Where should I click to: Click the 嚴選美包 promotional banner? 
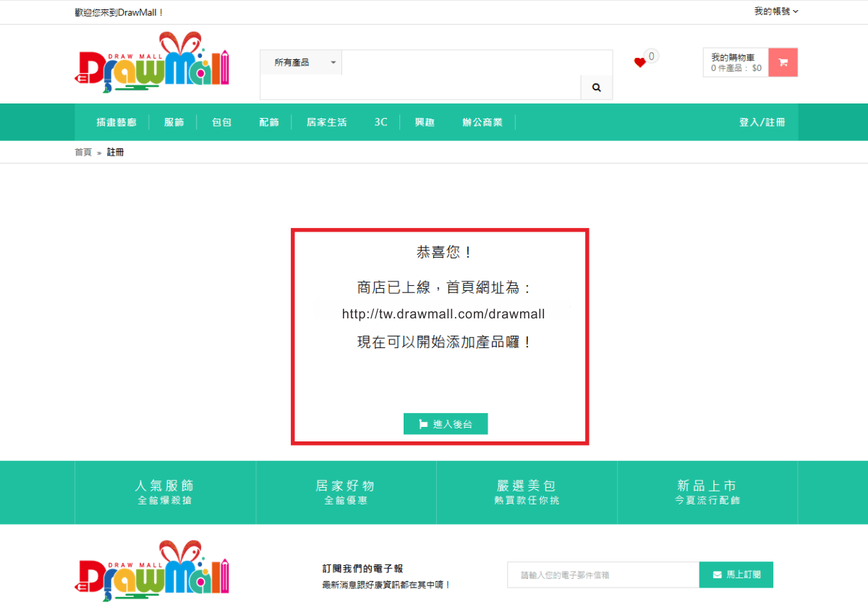click(526, 492)
